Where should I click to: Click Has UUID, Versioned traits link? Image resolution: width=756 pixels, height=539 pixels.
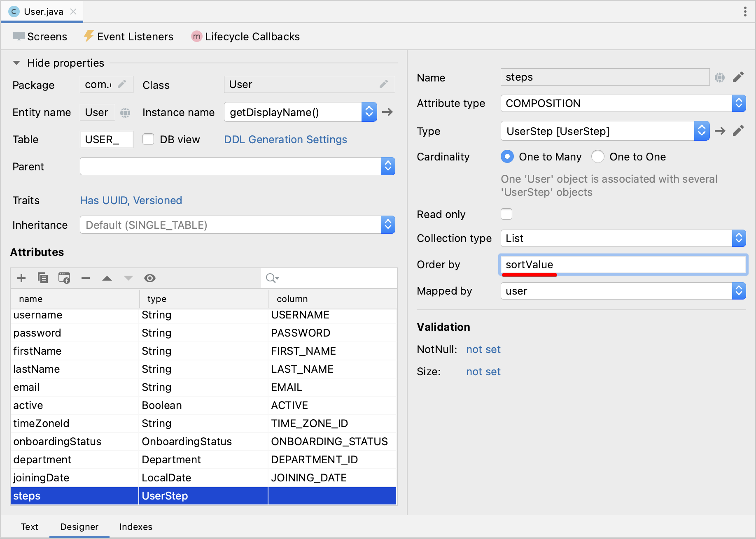coord(131,200)
